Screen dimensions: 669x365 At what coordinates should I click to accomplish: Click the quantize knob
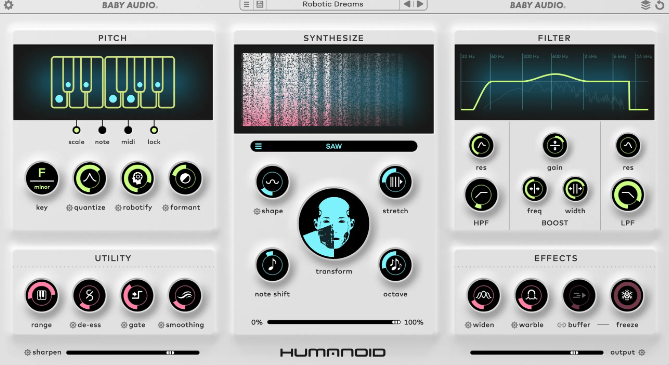(90, 178)
